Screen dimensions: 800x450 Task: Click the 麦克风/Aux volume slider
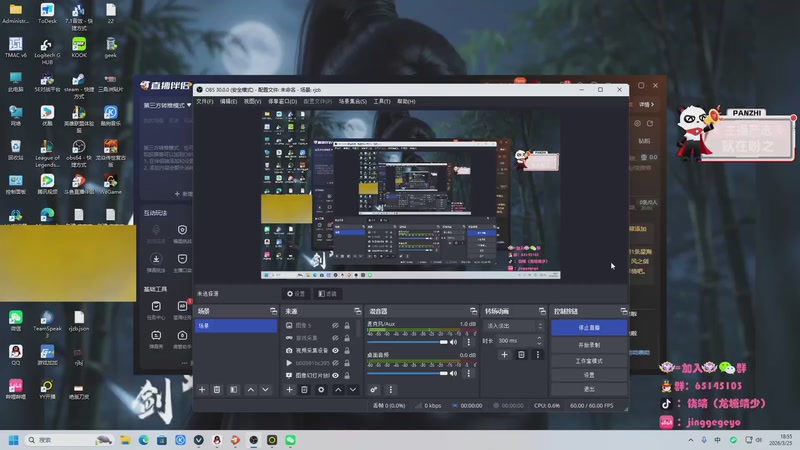coord(408,342)
